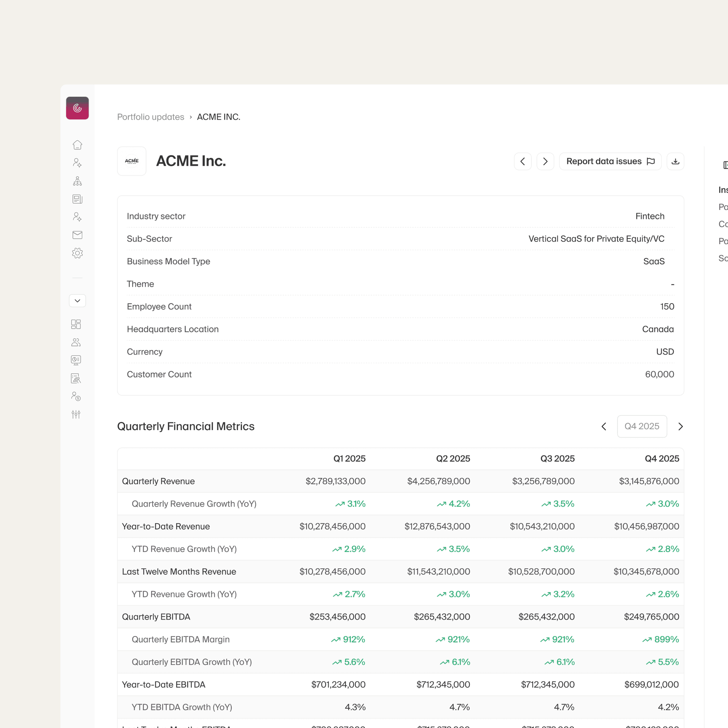Click Portfolio updates breadcrumb link
The image size is (728, 728).
pyautogui.click(x=151, y=117)
